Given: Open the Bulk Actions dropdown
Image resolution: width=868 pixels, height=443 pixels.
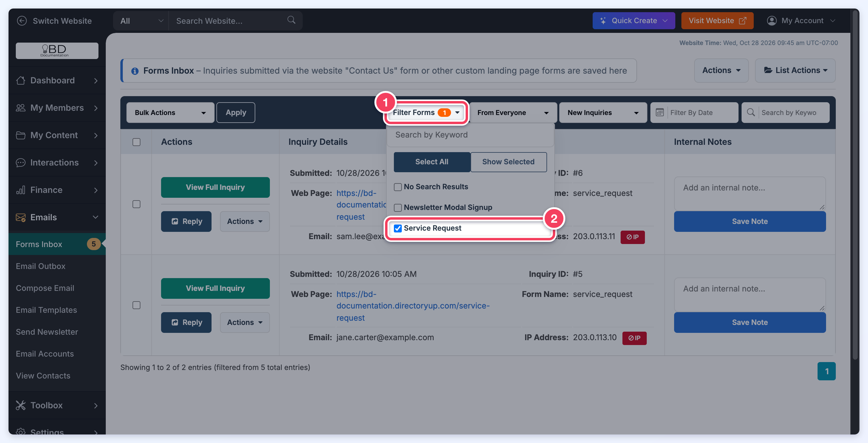Looking at the screenshot, I should (170, 112).
